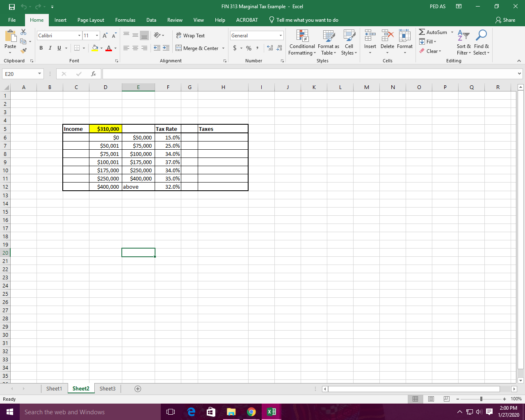Switch to the Formulas ribbon tab

pos(125,20)
